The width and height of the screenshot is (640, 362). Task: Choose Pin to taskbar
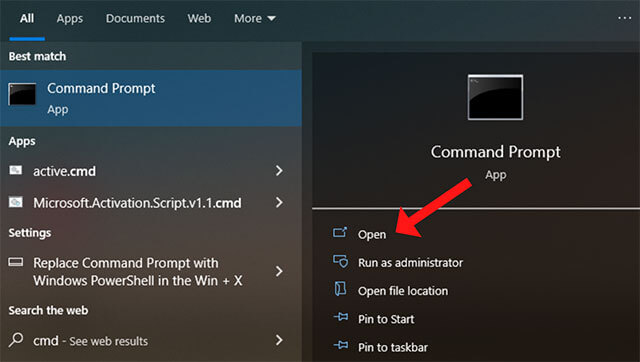pos(393,347)
